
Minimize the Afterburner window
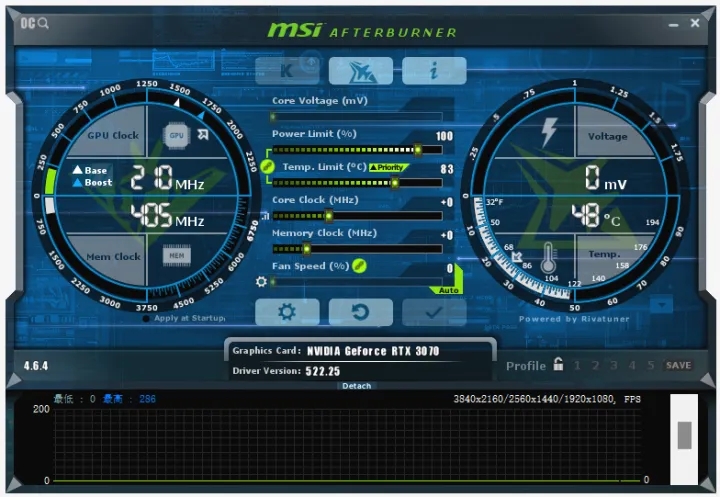pyautogui.click(x=674, y=24)
